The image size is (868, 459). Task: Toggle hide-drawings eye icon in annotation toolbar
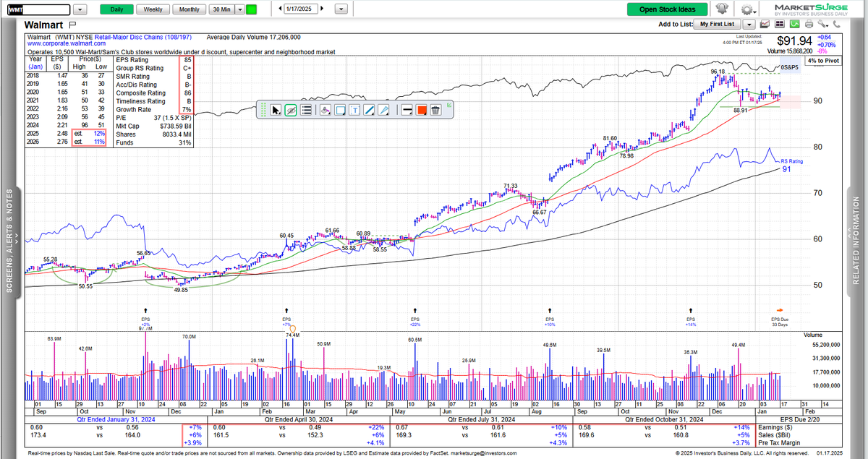pyautogui.click(x=291, y=111)
